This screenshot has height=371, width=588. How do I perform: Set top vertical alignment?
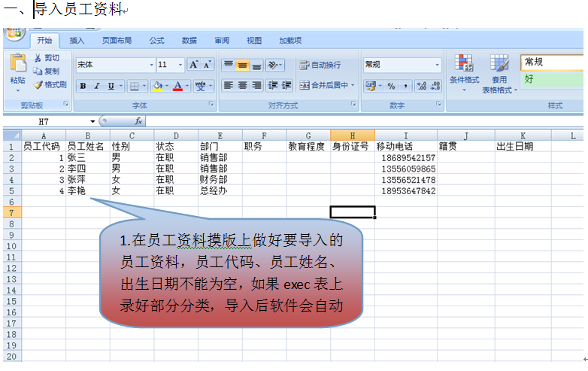[x=229, y=65]
